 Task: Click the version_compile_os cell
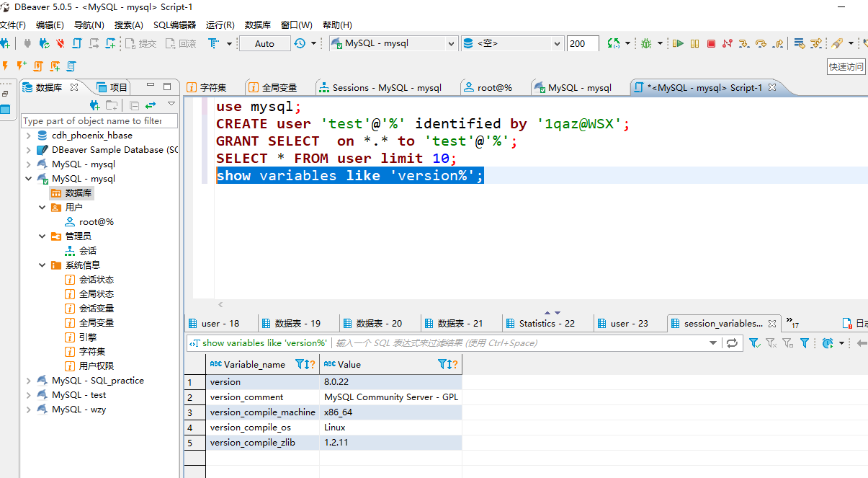pos(262,428)
